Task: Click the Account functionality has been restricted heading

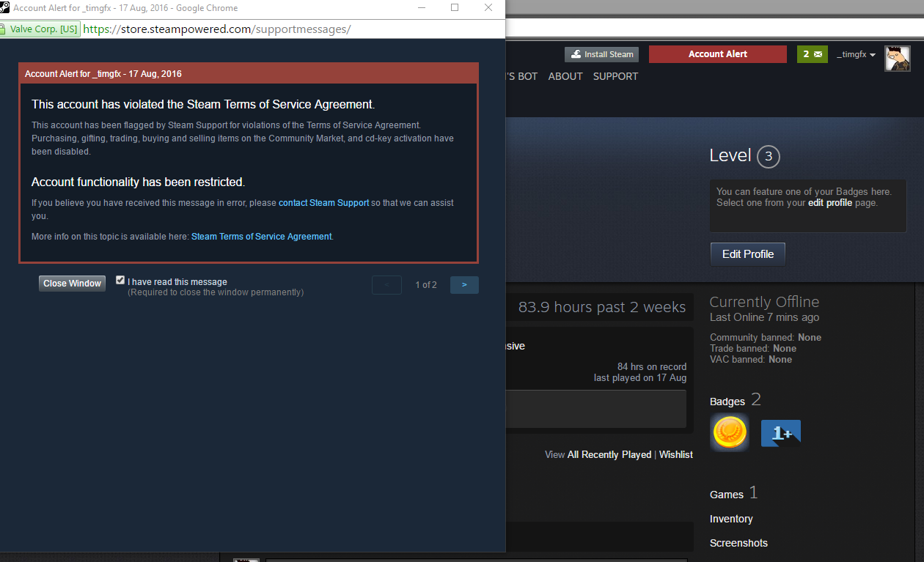Action: (x=138, y=182)
